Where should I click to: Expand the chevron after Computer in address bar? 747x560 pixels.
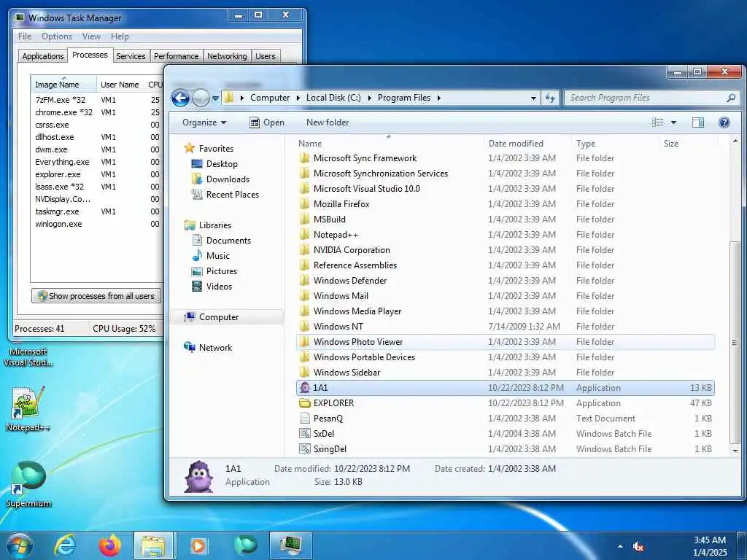point(298,98)
